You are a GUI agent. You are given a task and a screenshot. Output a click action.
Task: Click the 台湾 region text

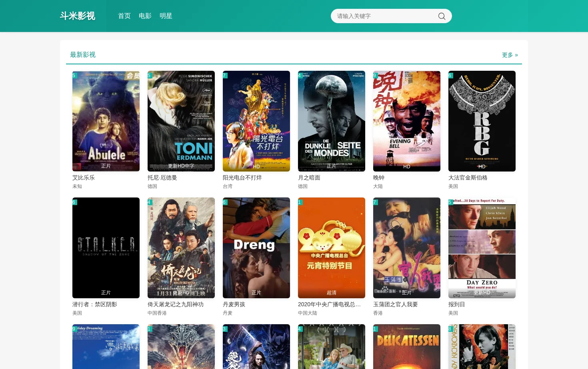[x=228, y=186]
